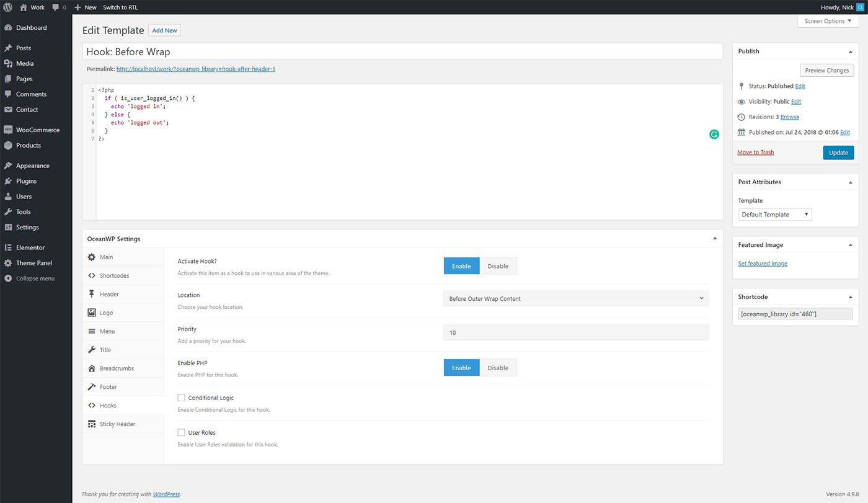
Task: Check the User Roles checkbox
Action: [x=181, y=432]
